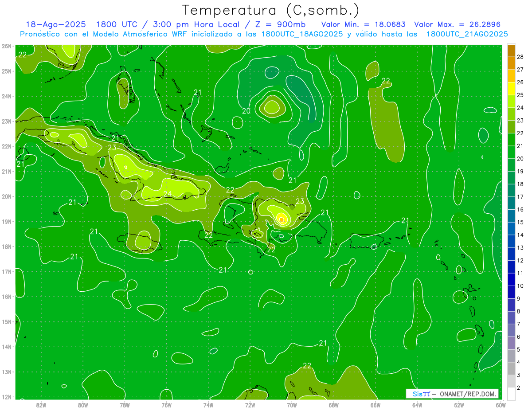Click the "25N" latitude axis label
532x411 pixels.
[x=6, y=71]
